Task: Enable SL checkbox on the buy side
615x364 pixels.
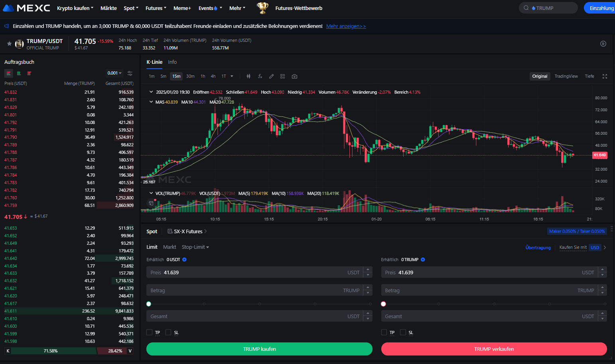Action: pos(168,333)
